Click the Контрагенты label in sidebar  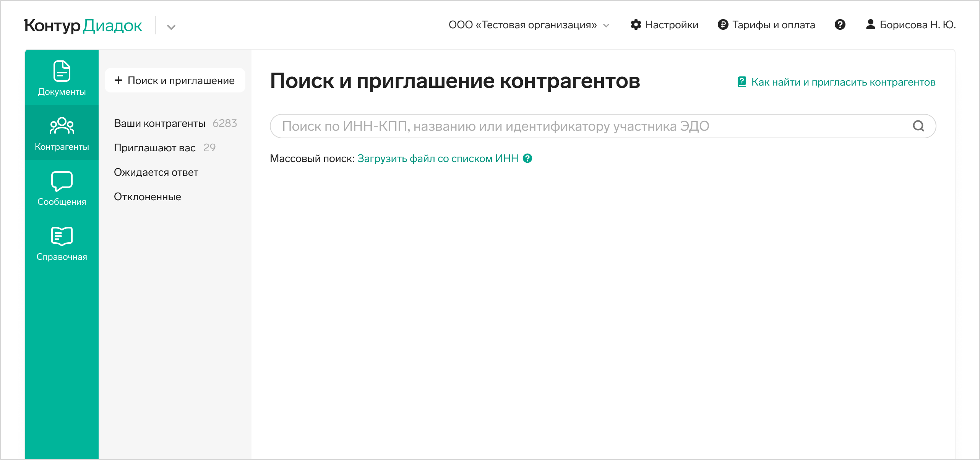coord(62,147)
